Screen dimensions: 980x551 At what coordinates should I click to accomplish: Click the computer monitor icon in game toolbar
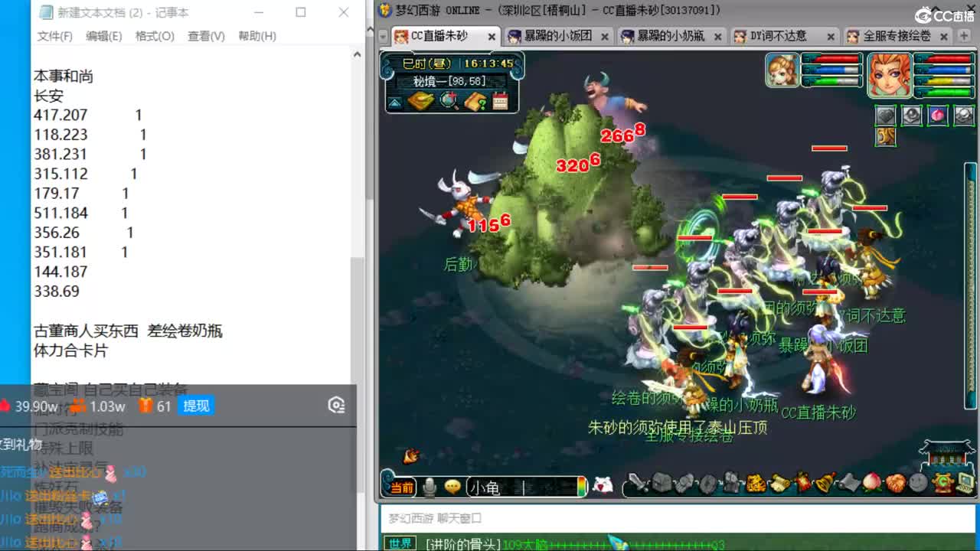[x=965, y=483]
